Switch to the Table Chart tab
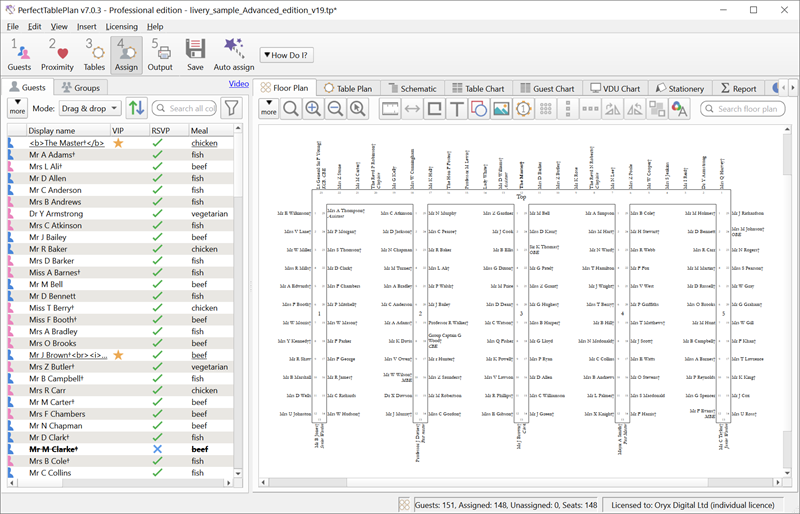Image resolution: width=800 pixels, height=514 pixels. coord(479,88)
